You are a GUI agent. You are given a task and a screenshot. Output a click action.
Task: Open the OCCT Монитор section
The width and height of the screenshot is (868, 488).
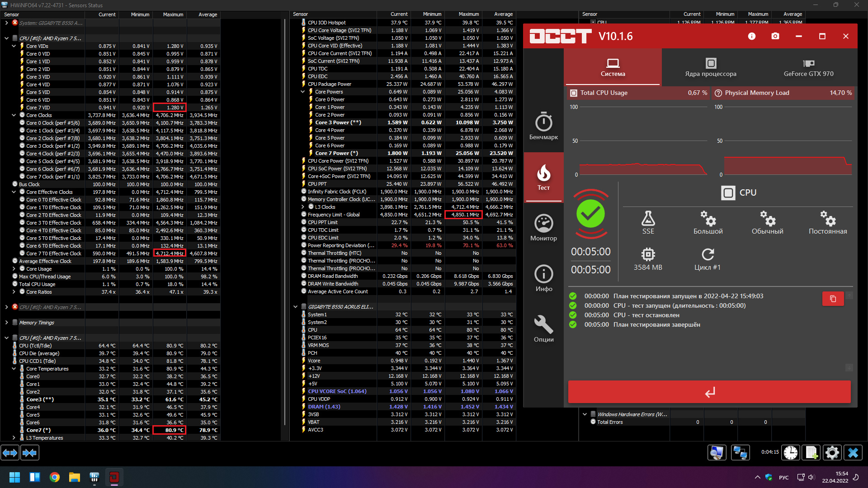pos(543,227)
